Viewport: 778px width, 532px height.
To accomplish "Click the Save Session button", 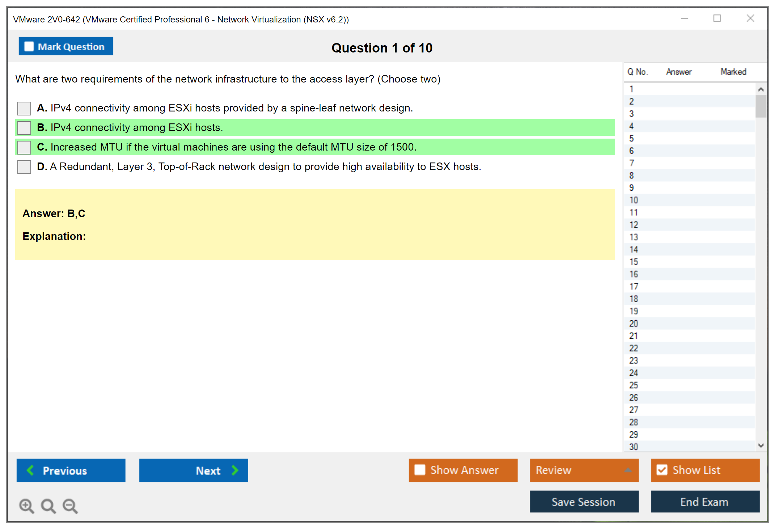I will pos(584,502).
